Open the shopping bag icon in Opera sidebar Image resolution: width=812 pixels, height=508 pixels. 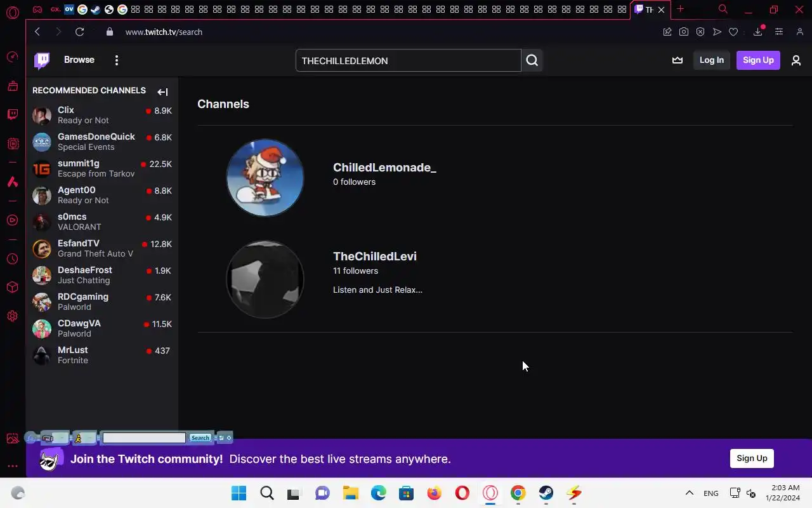pyautogui.click(x=12, y=86)
